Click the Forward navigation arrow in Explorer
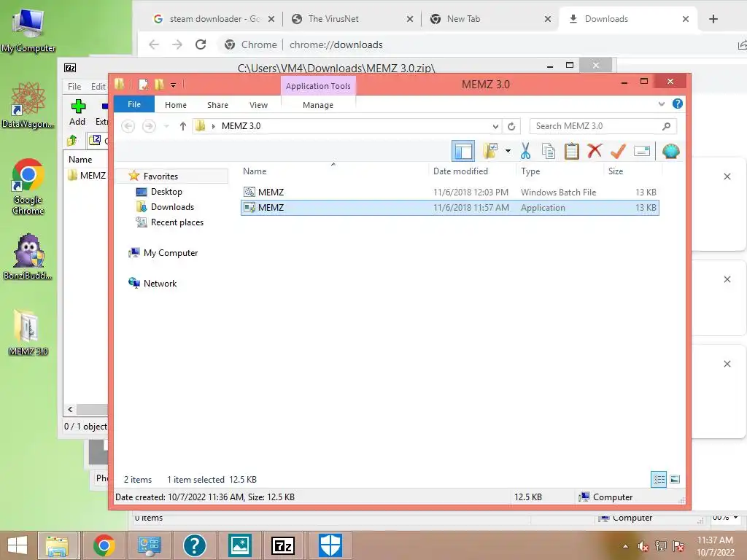The width and height of the screenshot is (747, 560). click(149, 126)
